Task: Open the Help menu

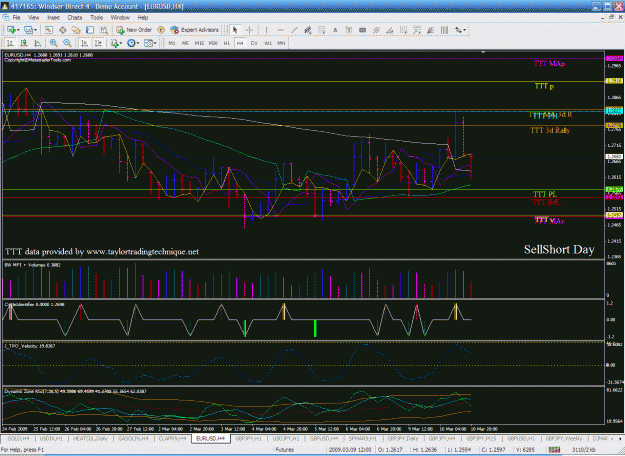Action: click(x=143, y=18)
